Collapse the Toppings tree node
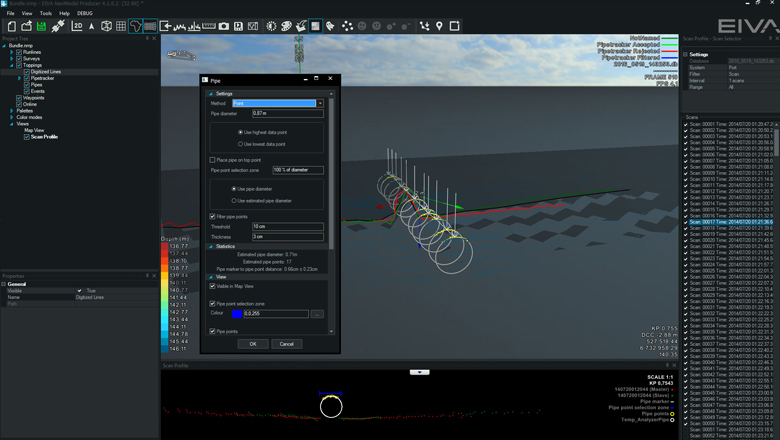 (x=12, y=65)
